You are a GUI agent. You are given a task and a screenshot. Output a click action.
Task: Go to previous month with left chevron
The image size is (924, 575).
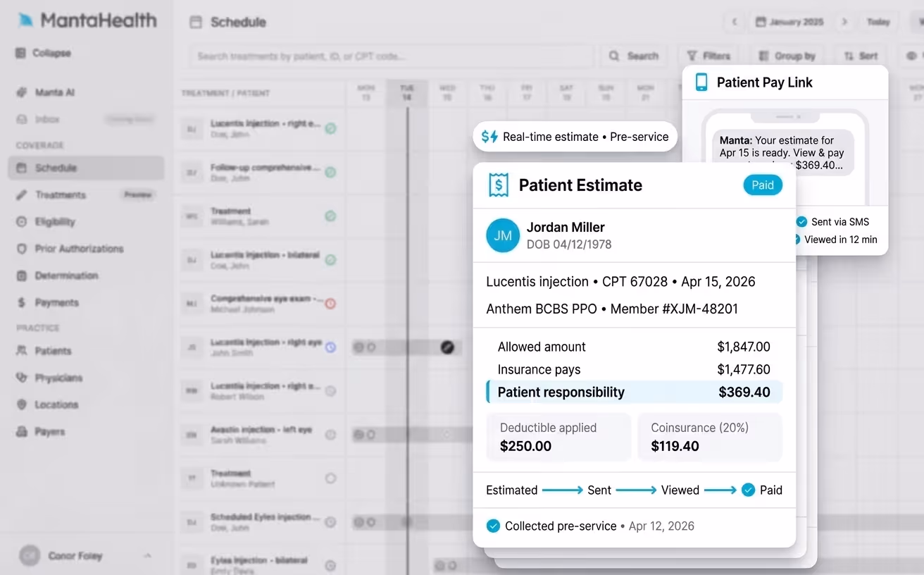point(735,22)
